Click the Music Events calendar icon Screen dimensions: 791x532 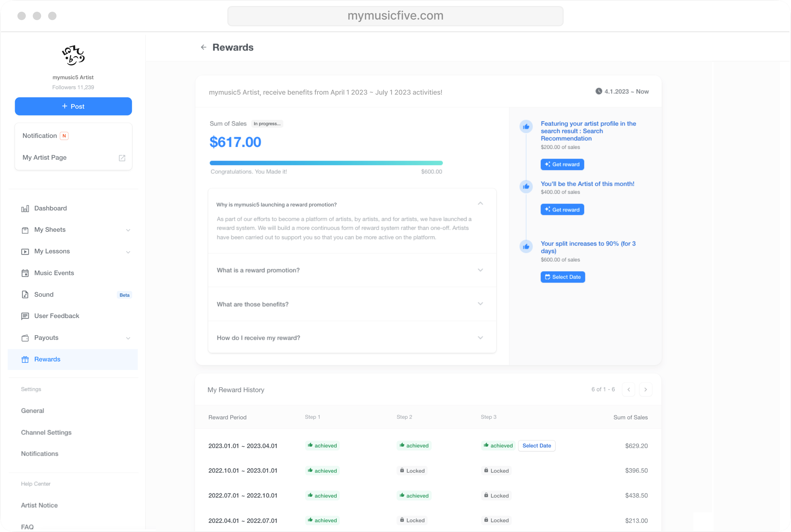click(25, 273)
